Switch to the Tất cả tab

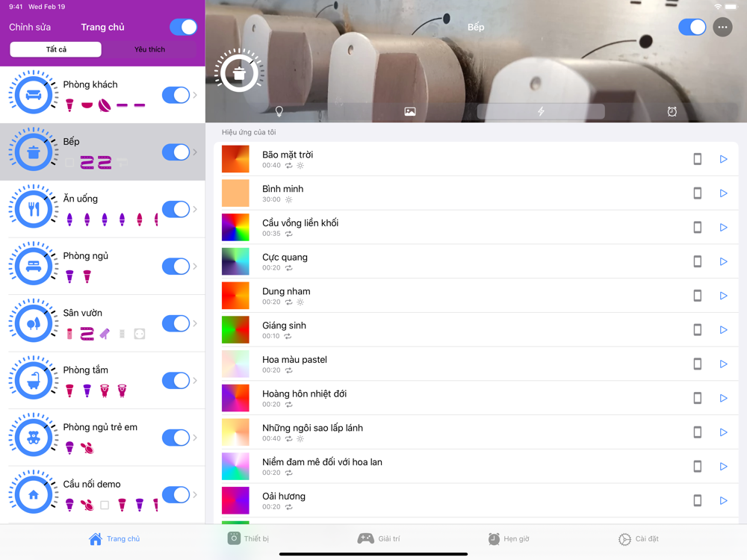click(x=56, y=49)
